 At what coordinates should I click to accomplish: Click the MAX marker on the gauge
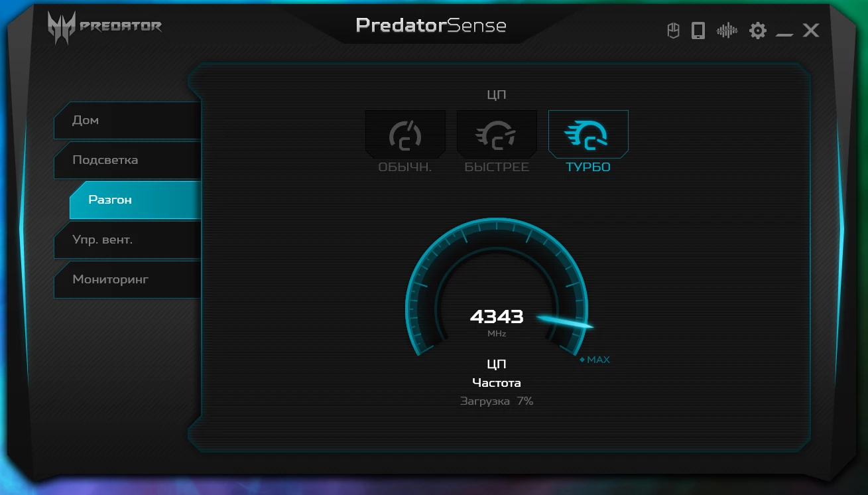595,360
